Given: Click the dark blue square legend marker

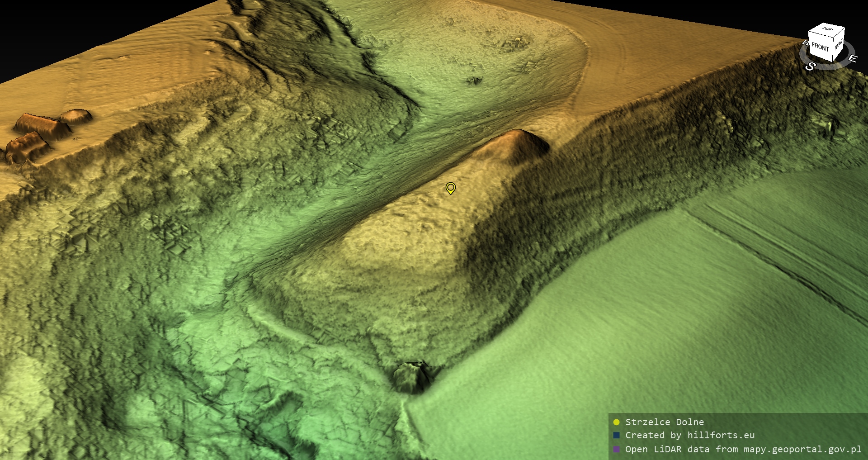Looking at the screenshot, I should [616, 435].
